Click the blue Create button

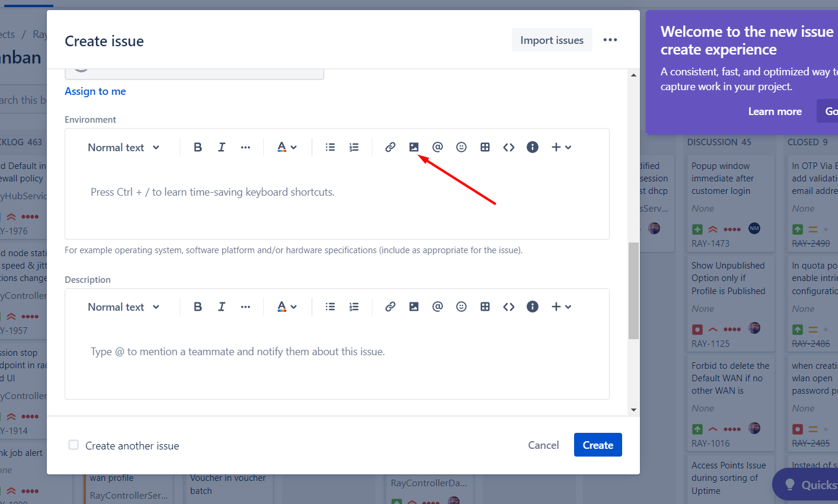(598, 445)
